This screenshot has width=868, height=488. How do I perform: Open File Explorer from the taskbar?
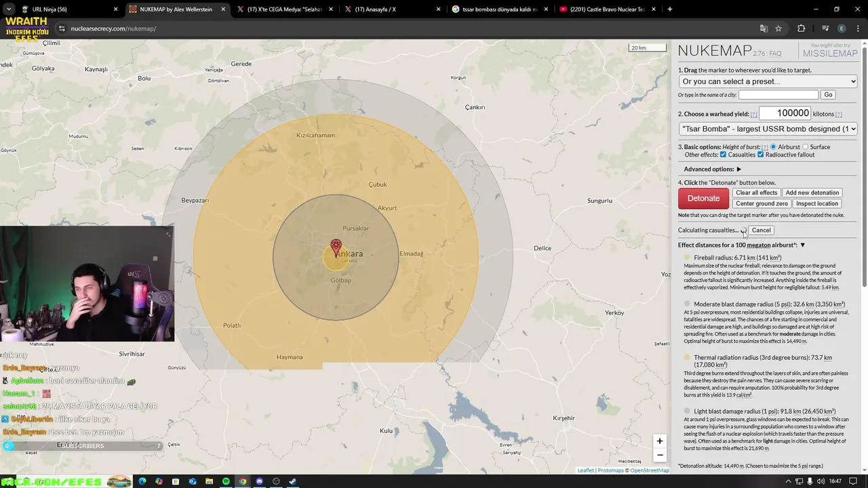click(209, 481)
